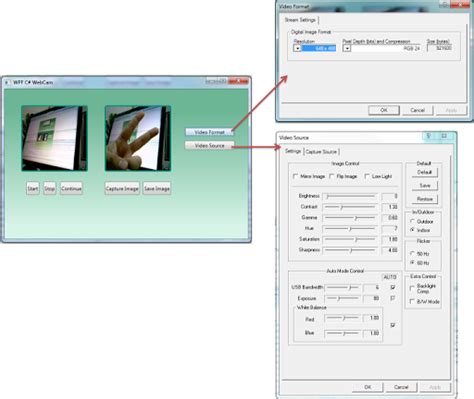Click the Continue button in WebCam window
Screen dimensions: 474x399
click(71, 189)
